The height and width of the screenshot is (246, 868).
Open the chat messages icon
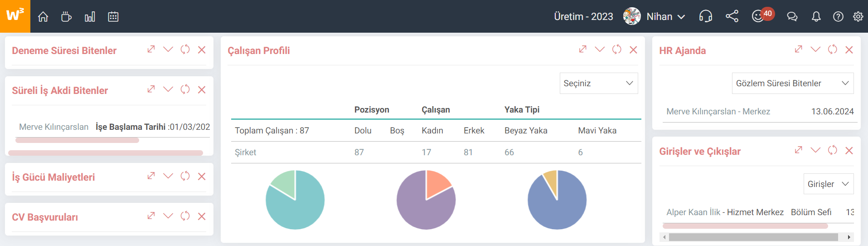[x=792, y=17]
